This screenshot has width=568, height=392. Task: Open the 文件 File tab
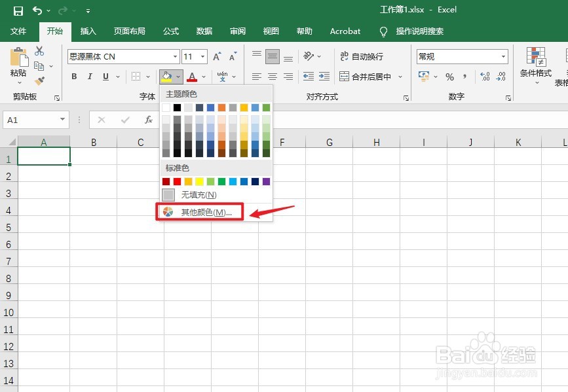(x=18, y=31)
